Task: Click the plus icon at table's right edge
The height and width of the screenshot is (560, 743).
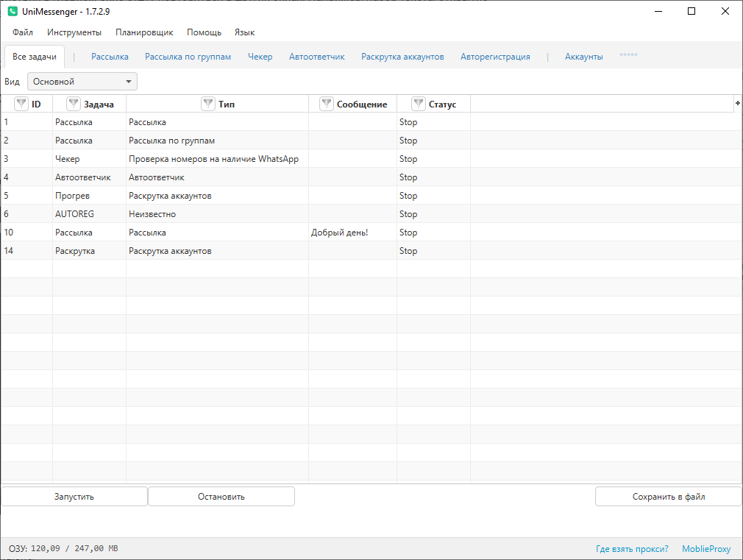Action: (737, 104)
